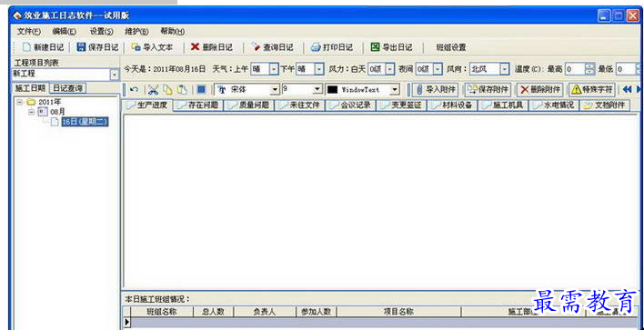The height and width of the screenshot is (330, 644).
Task: Click the red X 删除附件 icon
Action: pos(525,89)
